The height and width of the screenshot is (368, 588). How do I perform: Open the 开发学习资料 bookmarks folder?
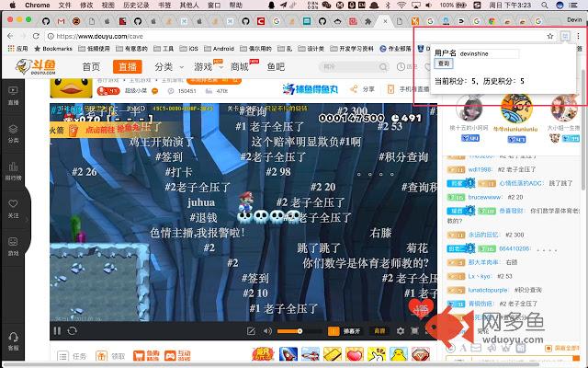pos(352,49)
